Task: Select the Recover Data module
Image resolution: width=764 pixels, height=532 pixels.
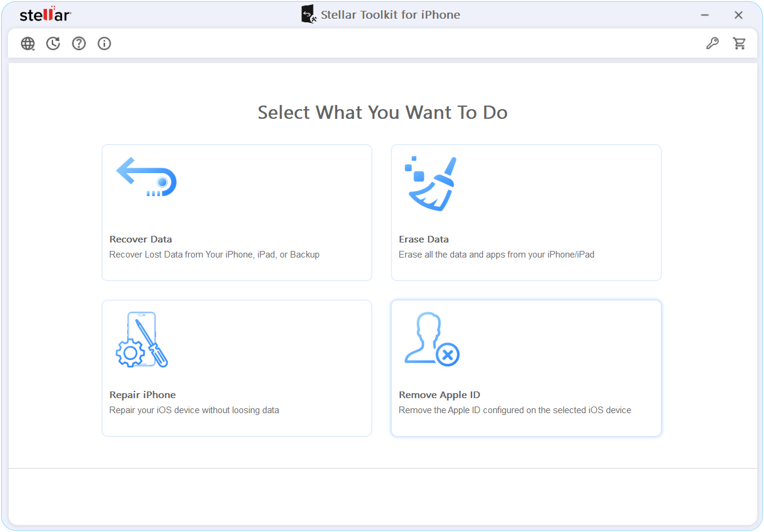Action: (x=236, y=212)
